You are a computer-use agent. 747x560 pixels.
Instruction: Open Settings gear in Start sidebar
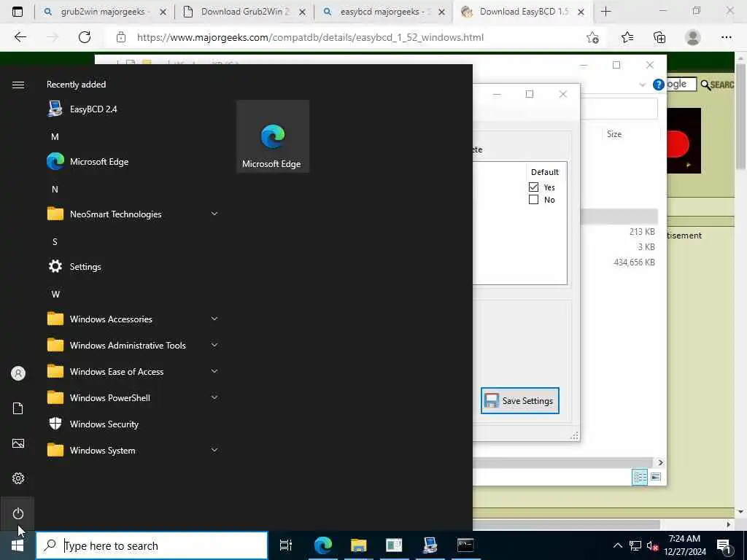click(x=18, y=478)
